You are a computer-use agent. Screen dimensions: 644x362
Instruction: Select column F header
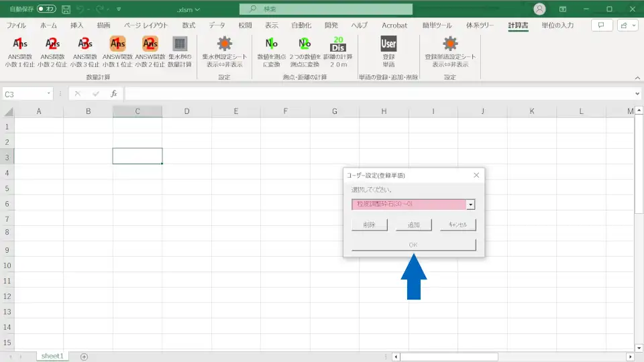pos(286,111)
